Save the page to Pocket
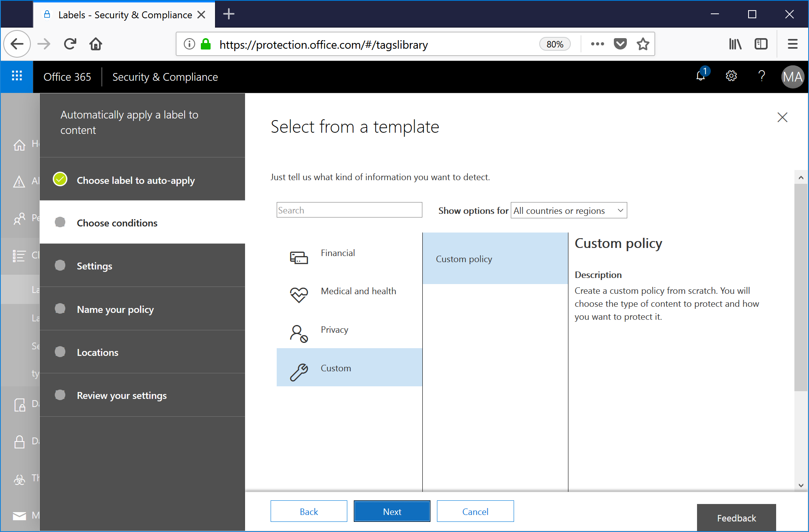809x532 pixels. point(620,44)
